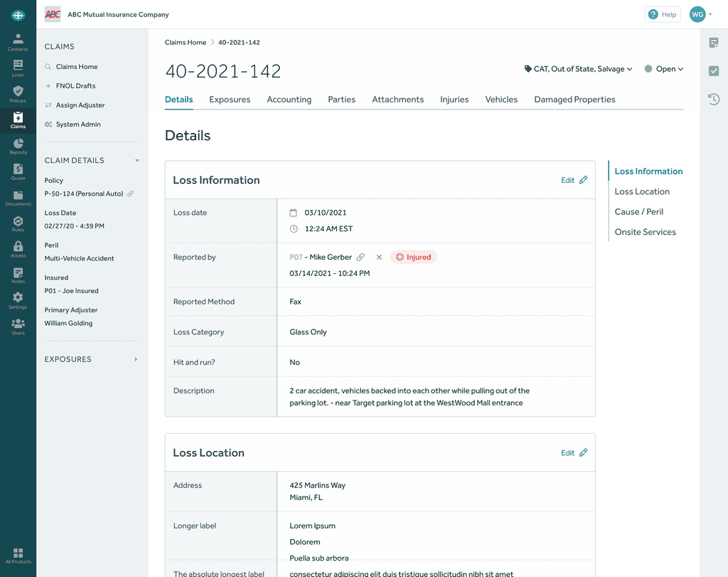Switch to the Parties tab
This screenshot has width=728, height=577.
[x=342, y=100]
